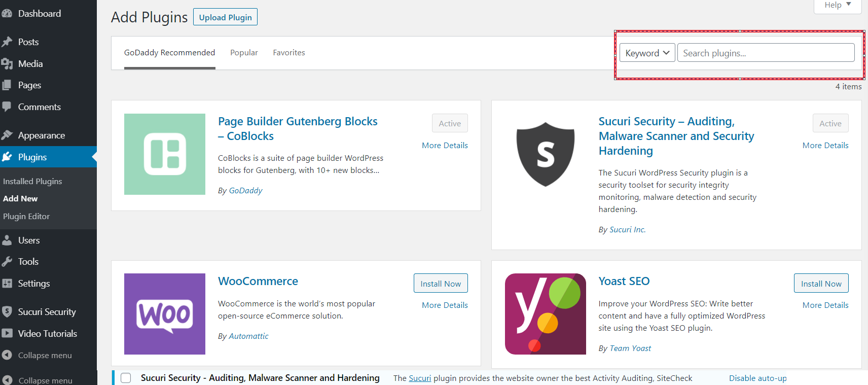Viewport: 868px width, 385px height.
Task: Click the Active button for CoBlocks
Action: click(450, 123)
